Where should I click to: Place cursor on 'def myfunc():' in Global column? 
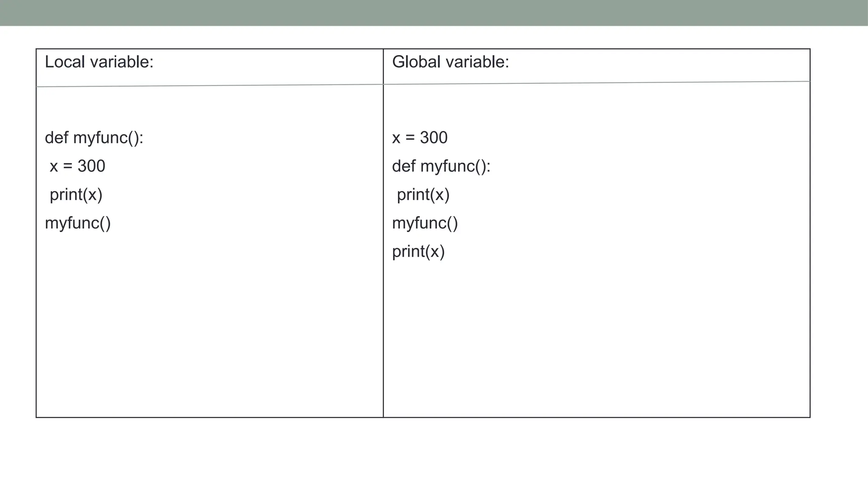pyautogui.click(x=441, y=166)
